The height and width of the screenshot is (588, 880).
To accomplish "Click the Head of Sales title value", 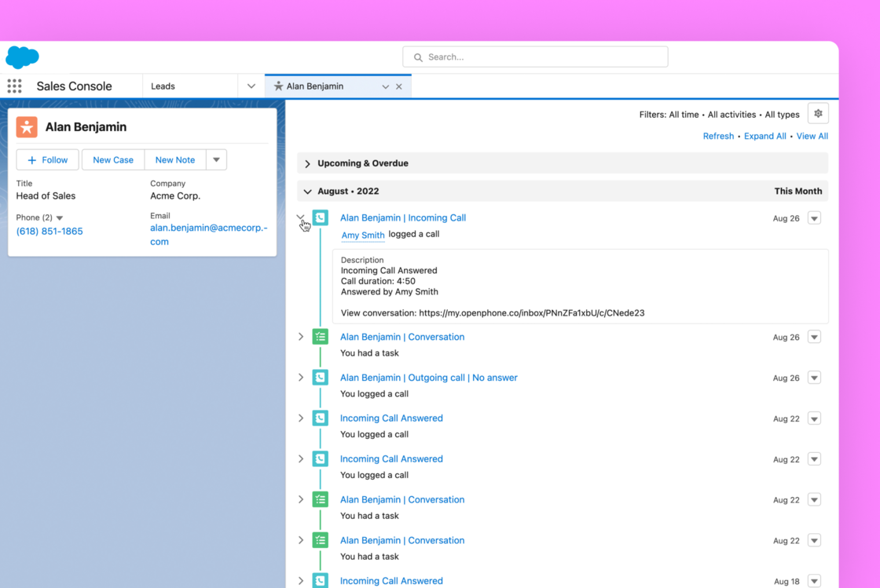I will [x=46, y=195].
